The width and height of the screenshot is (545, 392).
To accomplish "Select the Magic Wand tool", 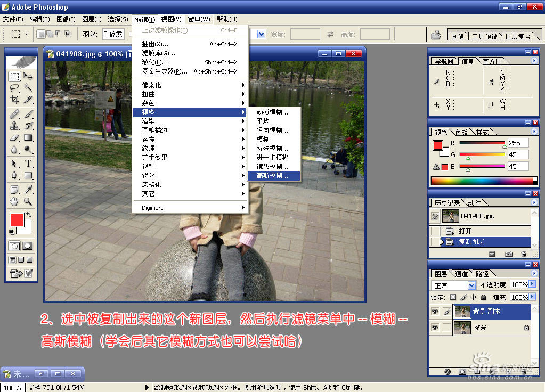I will pos(28,87).
